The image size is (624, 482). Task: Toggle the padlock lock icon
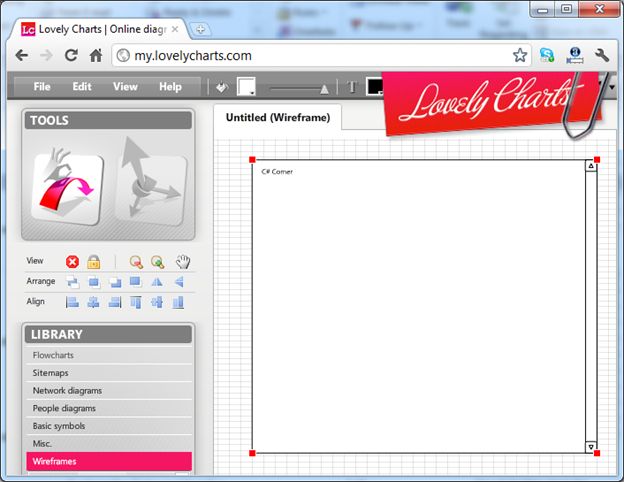(94, 262)
